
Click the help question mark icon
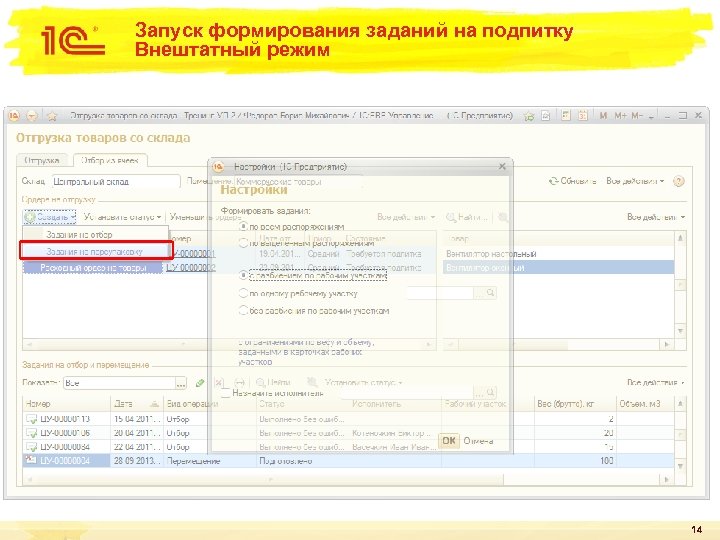pyautogui.click(x=678, y=181)
